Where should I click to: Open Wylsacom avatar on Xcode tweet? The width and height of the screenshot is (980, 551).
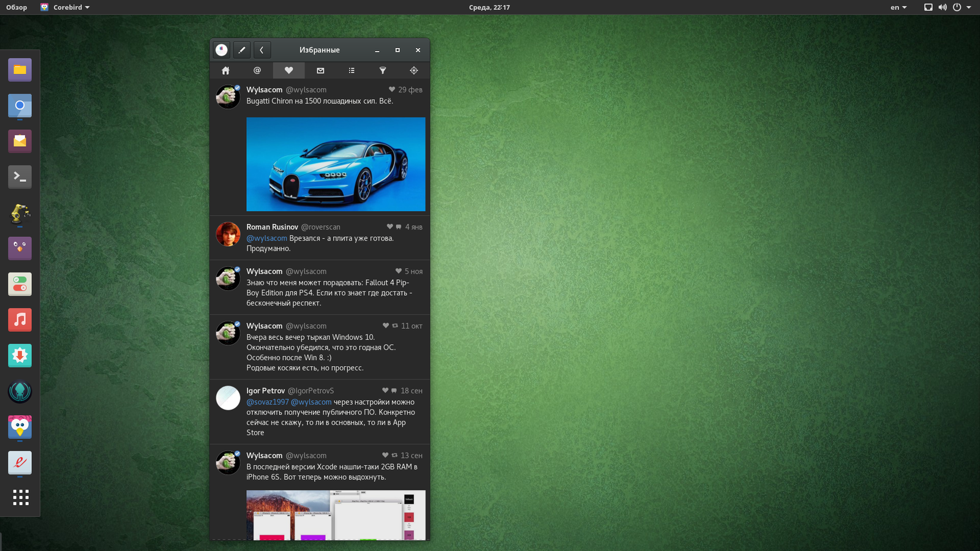228,463
